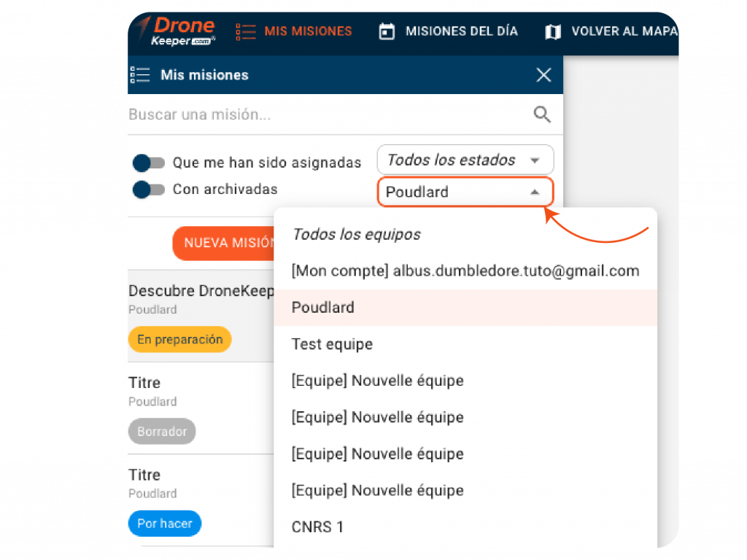Click the 'Por hacer' status badge

point(164,524)
